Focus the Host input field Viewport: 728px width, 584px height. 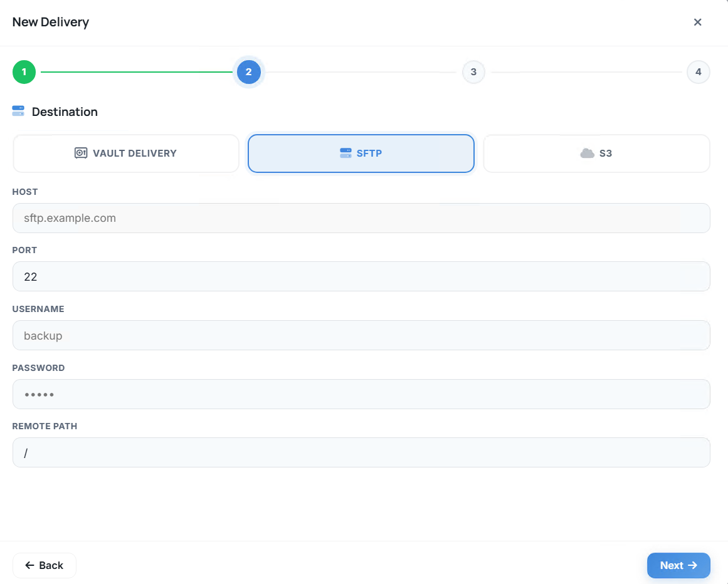click(361, 218)
